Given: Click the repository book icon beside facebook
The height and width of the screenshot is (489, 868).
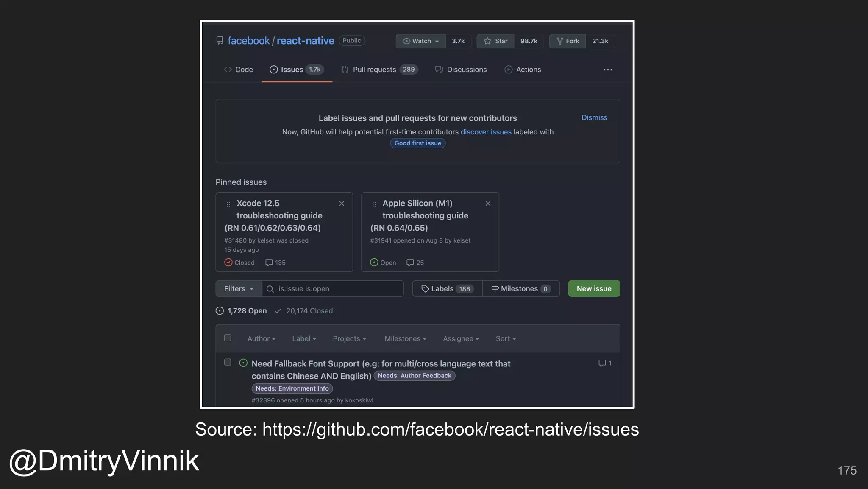Looking at the screenshot, I should tap(220, 41).
